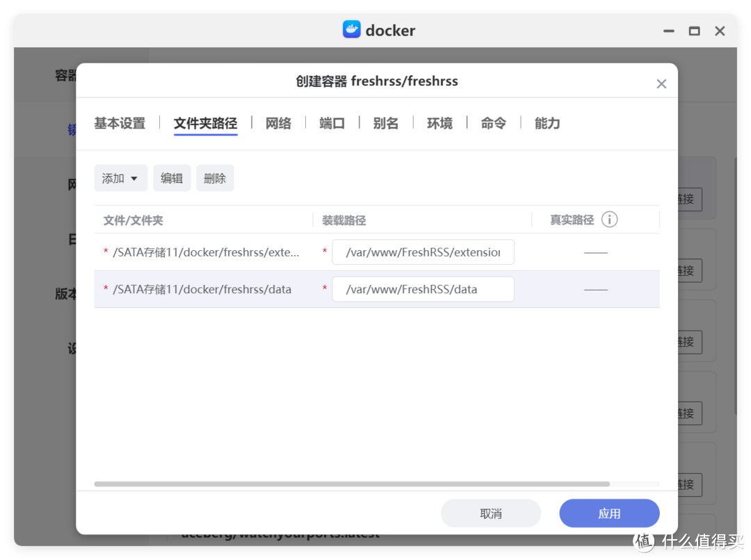Close the 创建容器 dialog with the X
751x560 pixels.
click(x=661, y=83)
